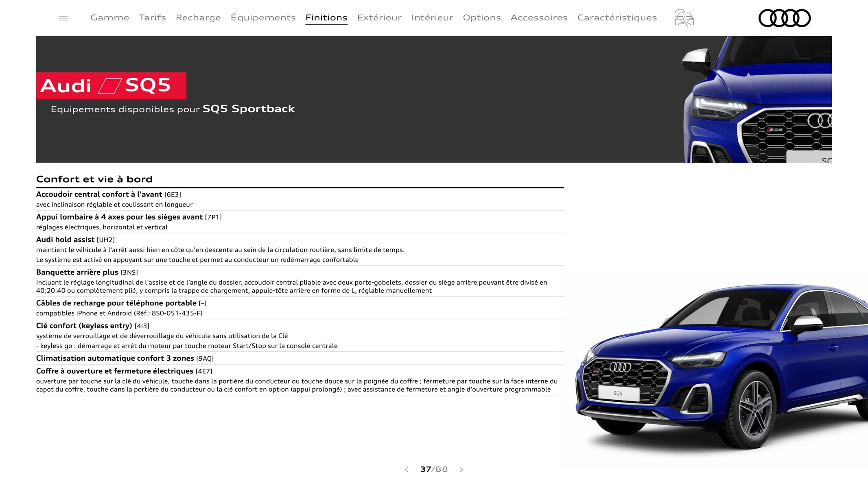Open the Recharge tab
Image resolution: width=868 pixels, height=488 pixels.
tap(198, 17)
